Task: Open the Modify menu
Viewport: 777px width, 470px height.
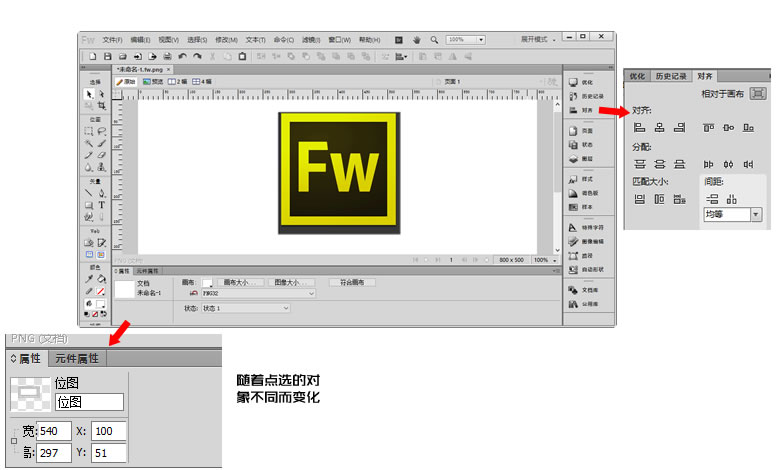Action: [226, 40]
